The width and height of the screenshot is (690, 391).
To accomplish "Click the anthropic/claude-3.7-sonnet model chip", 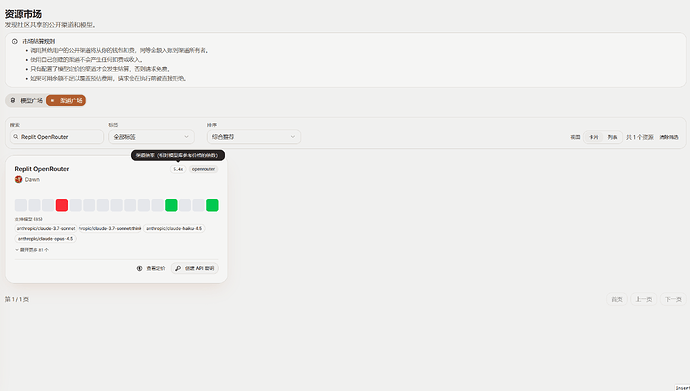I will (x=46, y=228).
